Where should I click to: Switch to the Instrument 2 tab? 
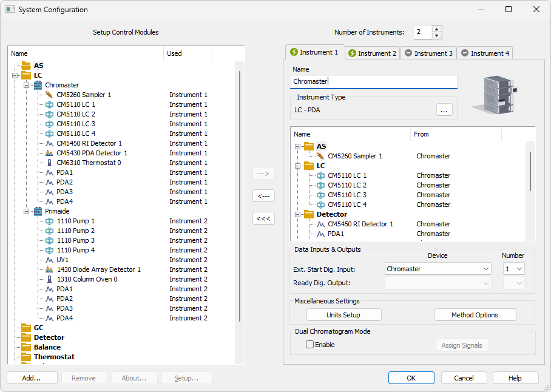tap(372, 53)
